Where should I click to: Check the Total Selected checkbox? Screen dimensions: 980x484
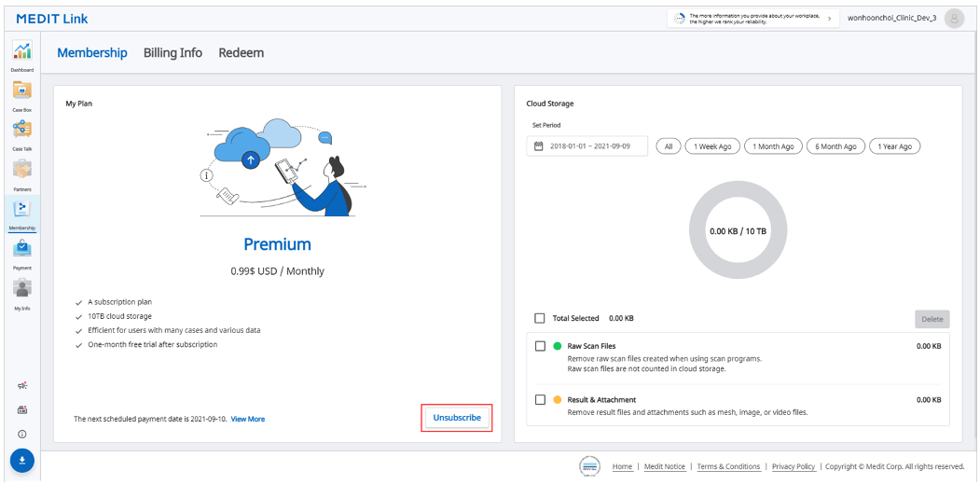pyautogui.click(x=539, y=318)
